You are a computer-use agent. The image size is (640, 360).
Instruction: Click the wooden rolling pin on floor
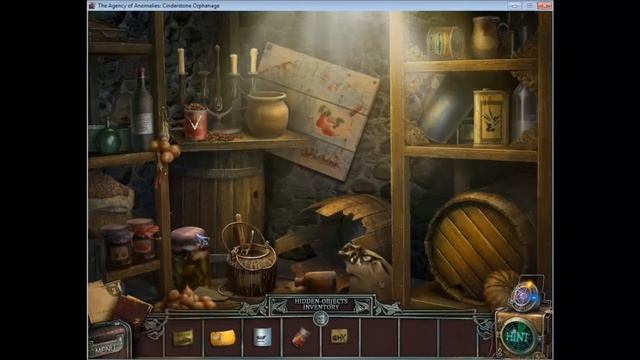click(316, 281)
